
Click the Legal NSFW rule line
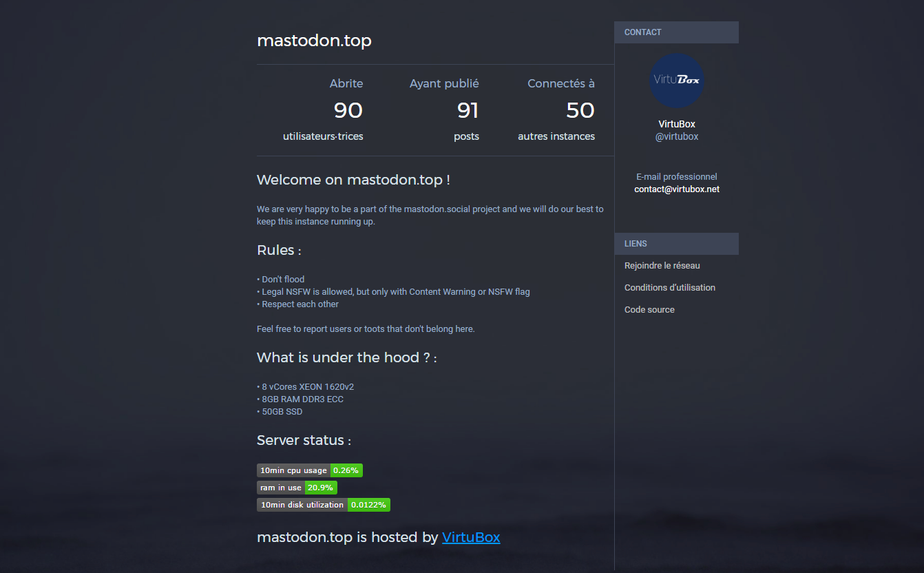(393, 292)
